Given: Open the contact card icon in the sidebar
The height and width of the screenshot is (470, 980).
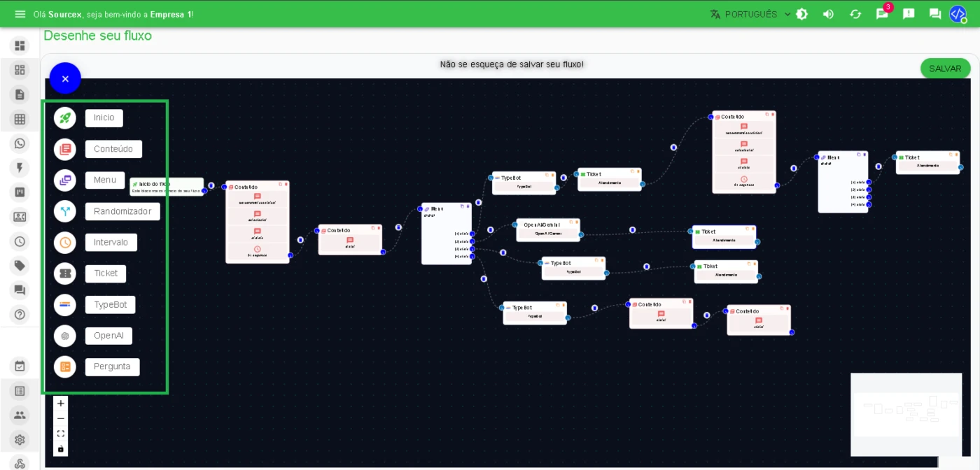Looking at the screenshot, I should tap(20, 217).
